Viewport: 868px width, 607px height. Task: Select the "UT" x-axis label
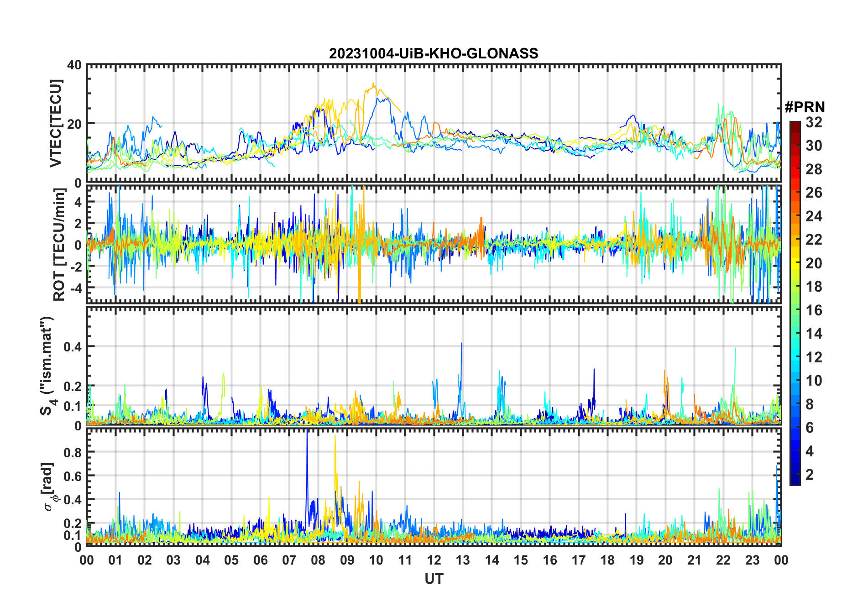pos(434,579)
